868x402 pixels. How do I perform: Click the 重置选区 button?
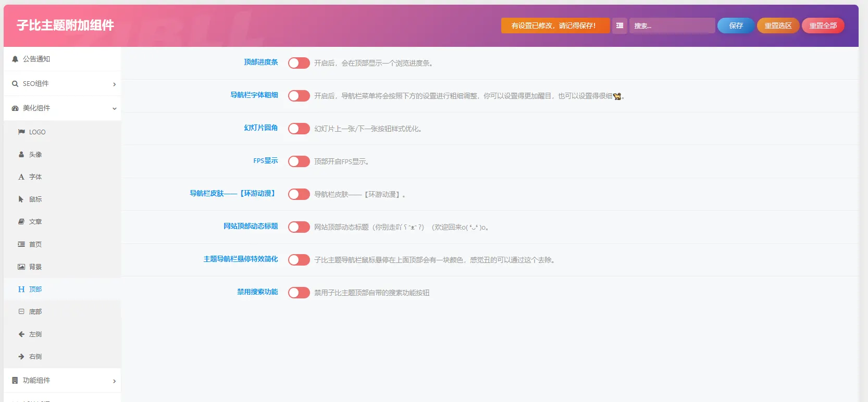pyautogui.click(x=778, y=26)
